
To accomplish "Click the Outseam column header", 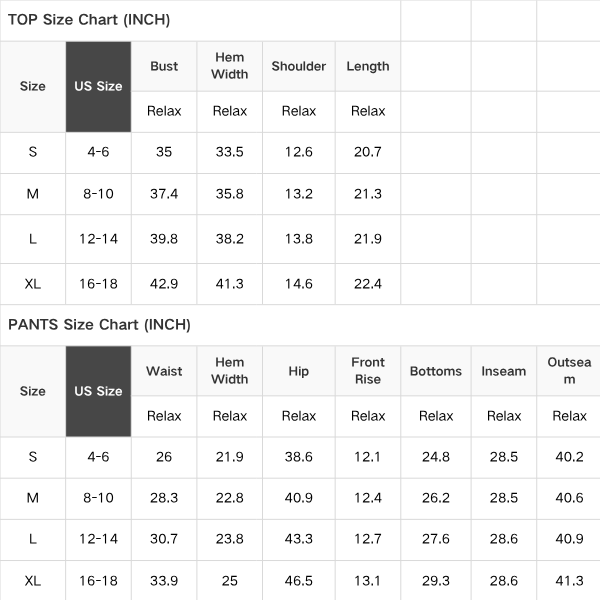I will click(569, 371).
